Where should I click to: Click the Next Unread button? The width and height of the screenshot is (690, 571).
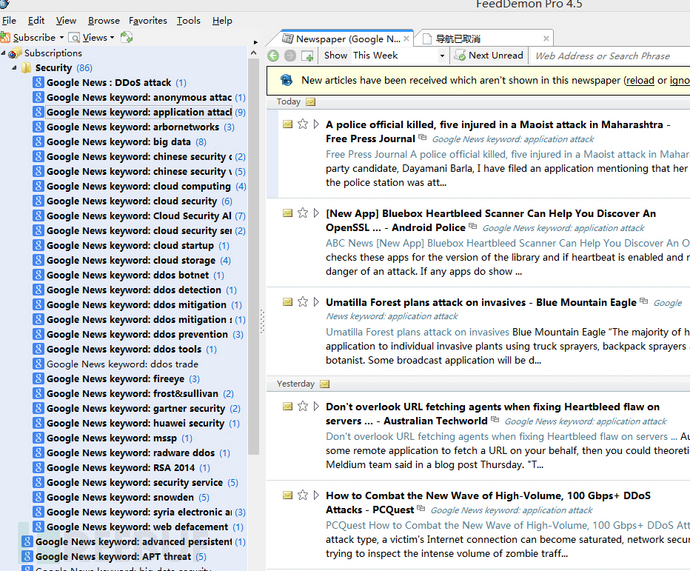click(x=489, y=55)
